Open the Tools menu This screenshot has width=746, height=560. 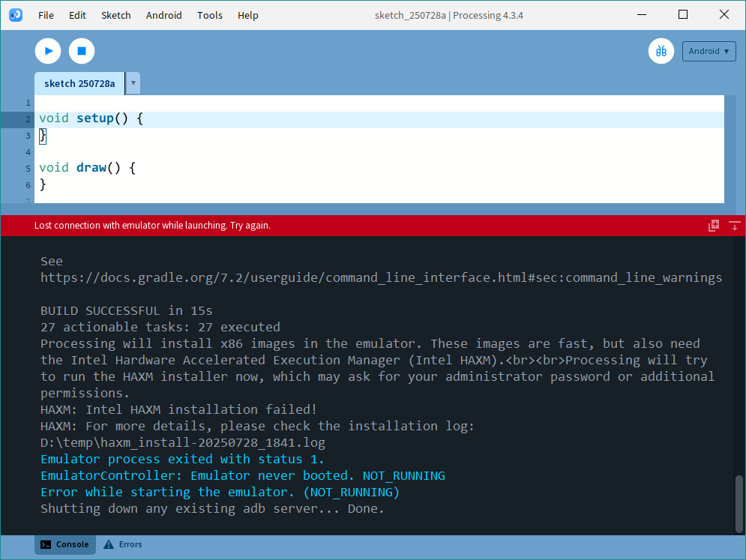point(210,15)
